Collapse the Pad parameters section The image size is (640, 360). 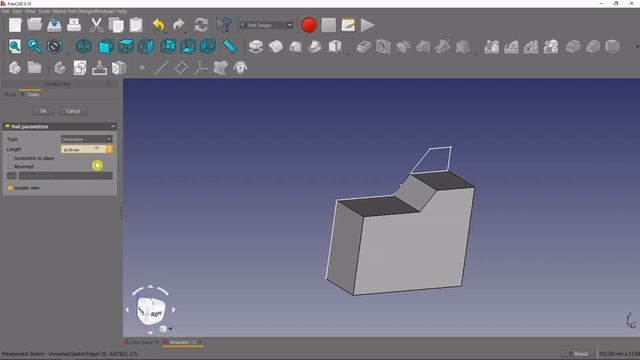point(113,127)
